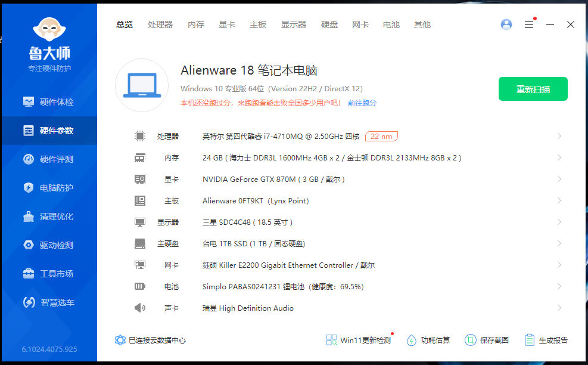
Task: Expand the 内存 details chevron
Action: tap(559, 158)
